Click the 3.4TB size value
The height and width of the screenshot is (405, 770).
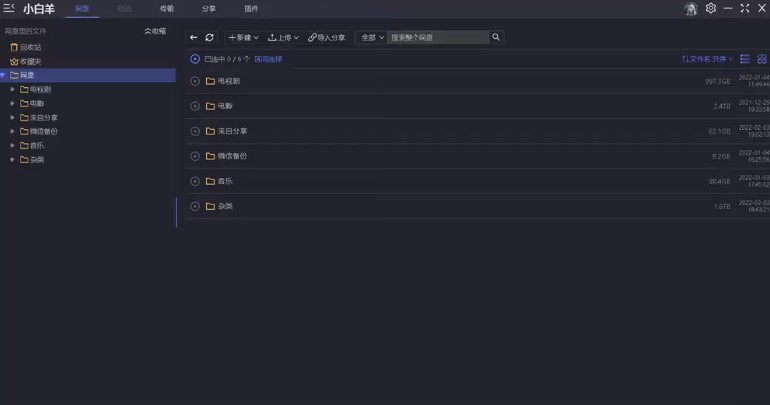[x=722, y=106]
